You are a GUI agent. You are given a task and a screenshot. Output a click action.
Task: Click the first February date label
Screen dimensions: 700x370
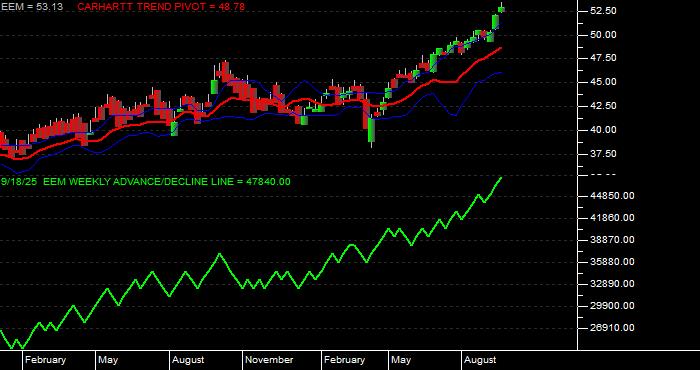pyautogui.click(x=45, y=360)
